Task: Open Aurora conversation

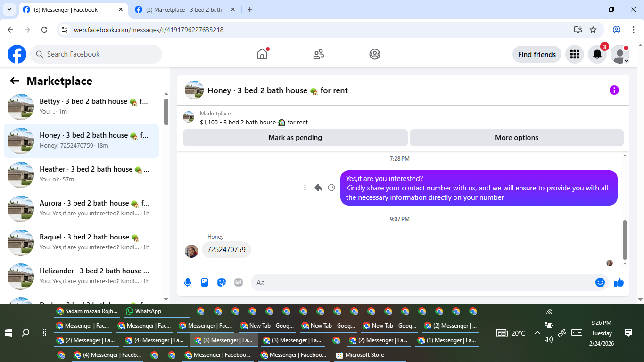Action: 81,209
